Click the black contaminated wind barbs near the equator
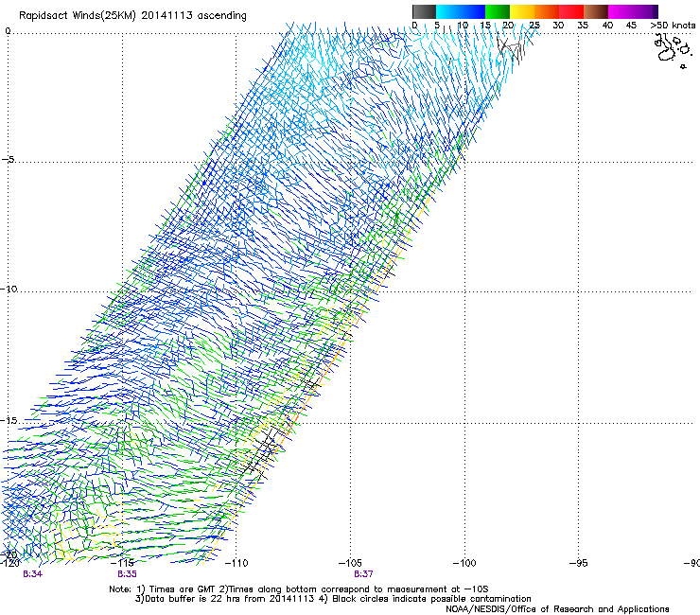This screenshot has height=615, width=700. (x=514, y=48)
